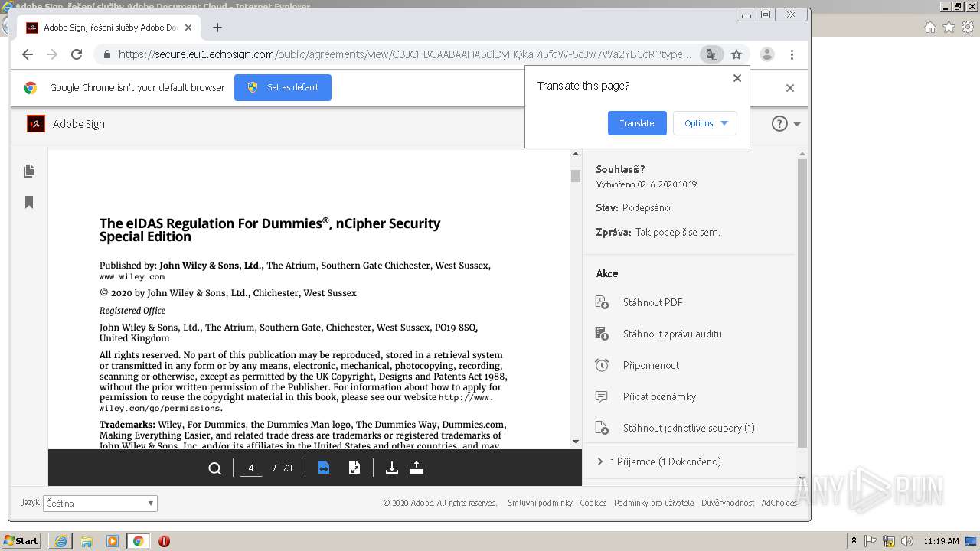Open the help question mark menu

tap(786, 124)
